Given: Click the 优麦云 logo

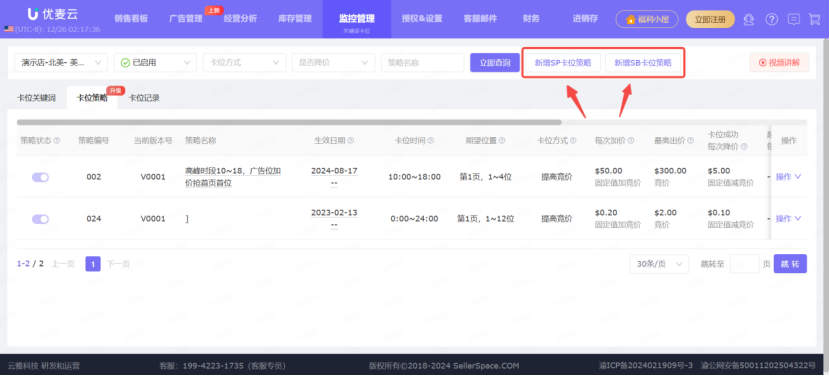Looking at the screenshot, I should (52, 14).
